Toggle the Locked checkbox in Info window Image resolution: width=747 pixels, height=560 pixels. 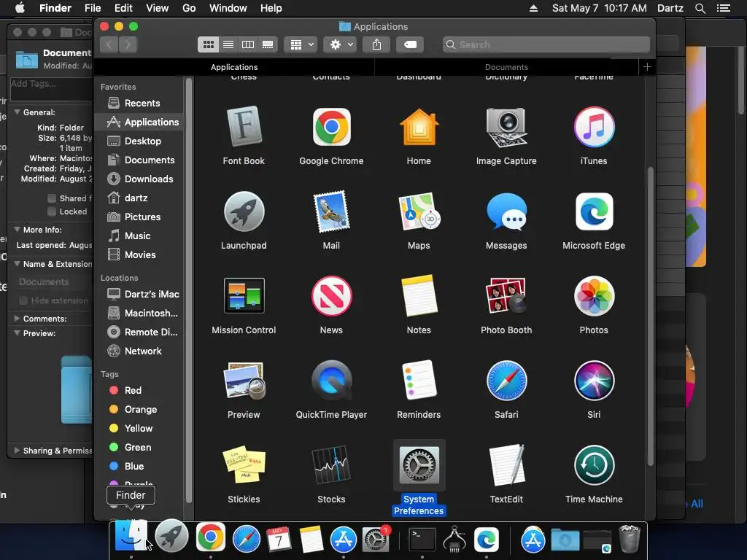point(52,211)
